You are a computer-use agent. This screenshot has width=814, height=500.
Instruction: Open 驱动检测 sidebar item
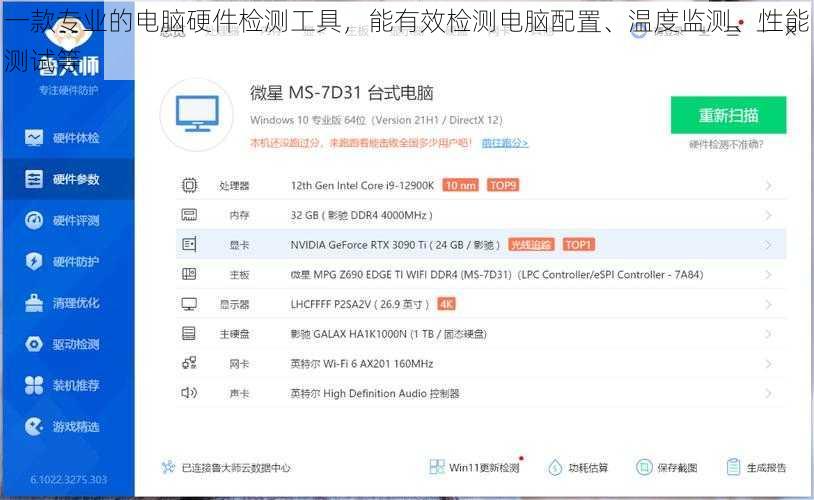pyautogui.click(x=67, y=344)
